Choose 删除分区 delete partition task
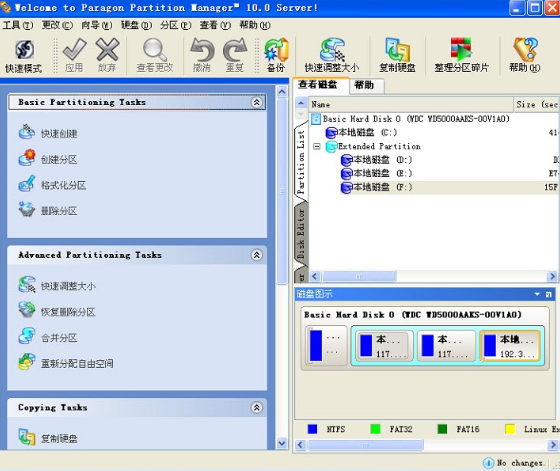This screenshot has height=471, width=560. click(x=48, y=210)
